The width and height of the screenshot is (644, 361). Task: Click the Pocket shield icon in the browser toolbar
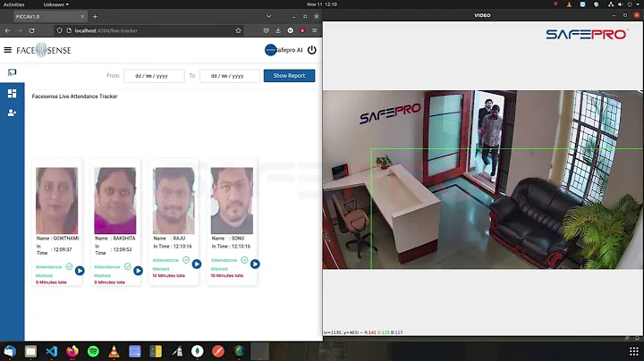coord(267,30)
